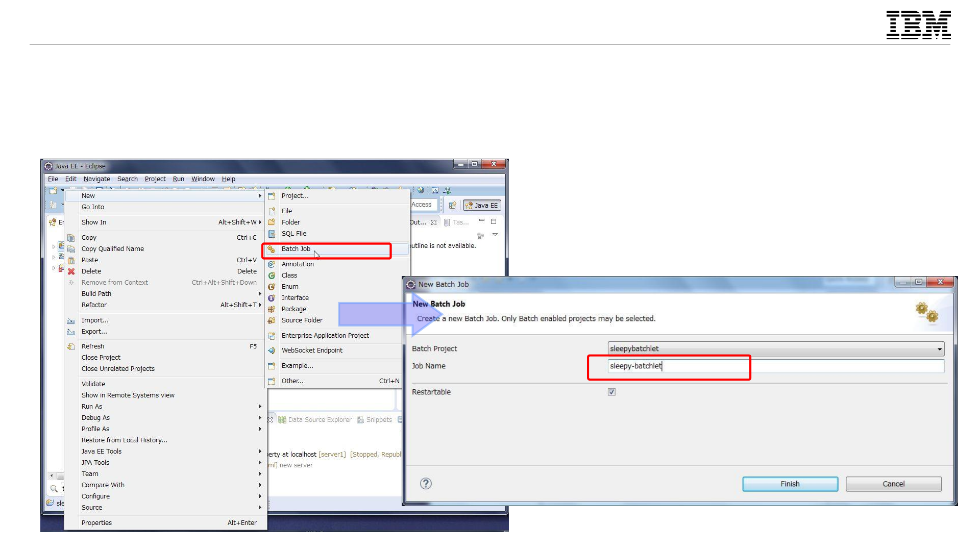Click the Batch Job icon in New submenu
The width and height of the screenshot is (980, 551).
[272, 249]
